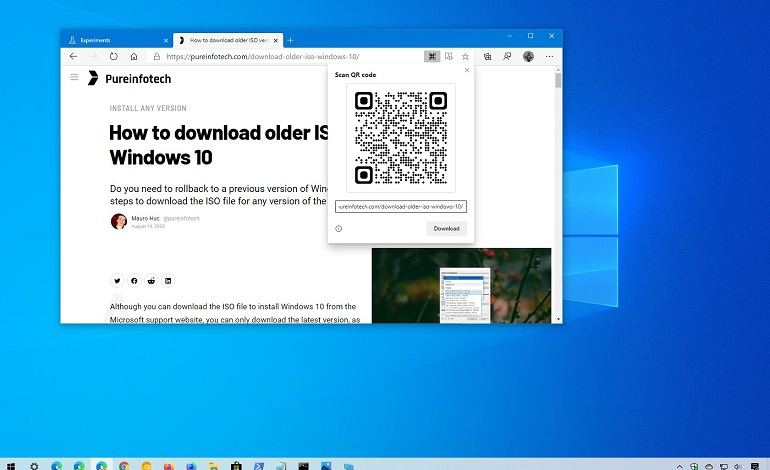Open Edge Settings and more menu
770x470 pixels.
(550, 56)
